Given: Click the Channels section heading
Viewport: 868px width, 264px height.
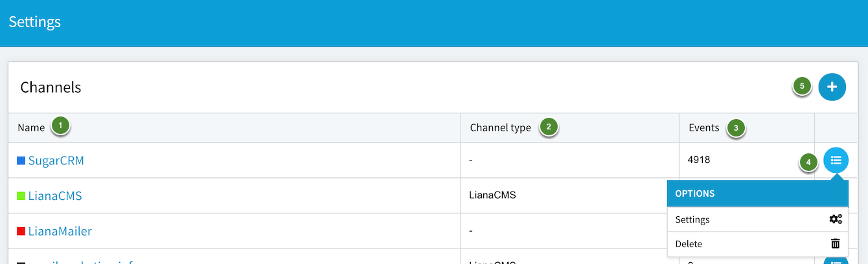Looking at the screenshot, I should 51,87.
